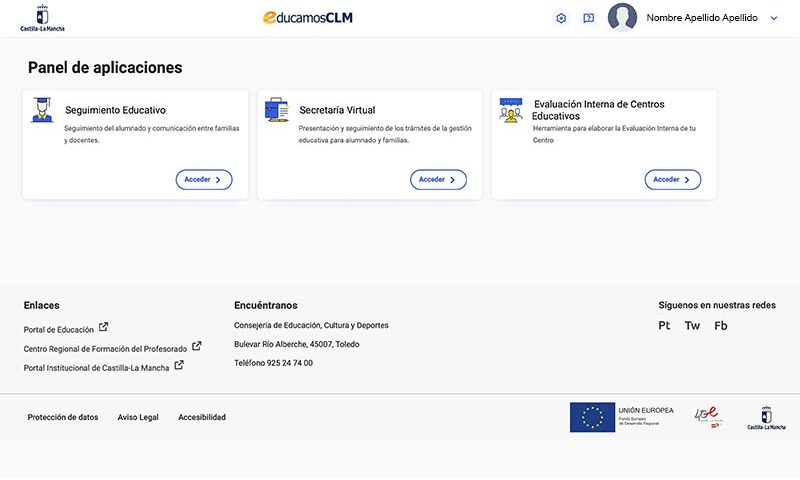Open Portal de Educación link
The width and height of the screenshot is (800, 480).
59,330
